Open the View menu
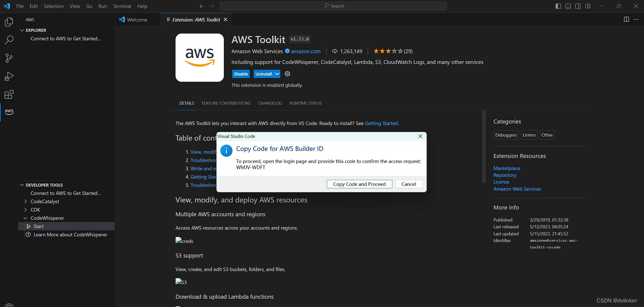The width and height of the screenshot is (644, 307). pos(75,6)
